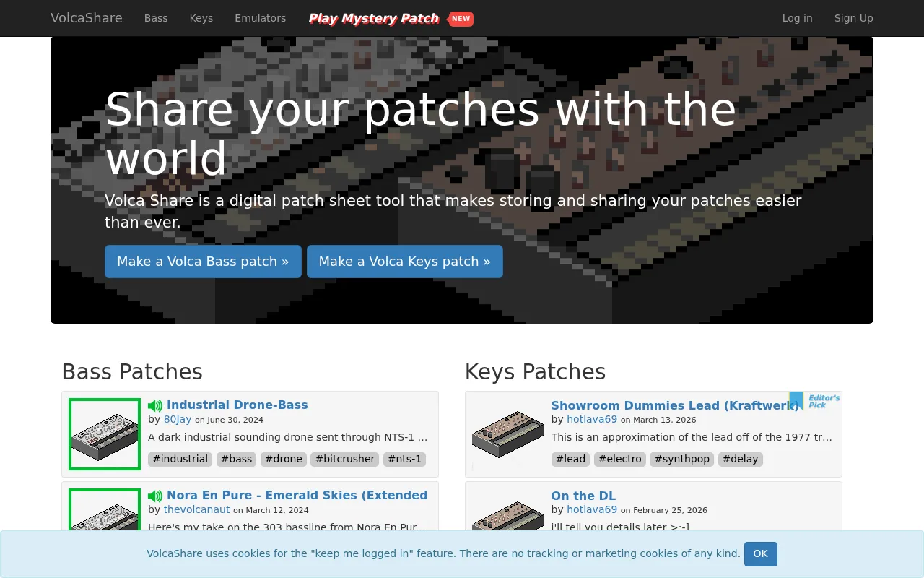The width and height of the screenshot is (924, 578).
Task: View hotlava69 profile under On the DL
Action: coord(592,509)
